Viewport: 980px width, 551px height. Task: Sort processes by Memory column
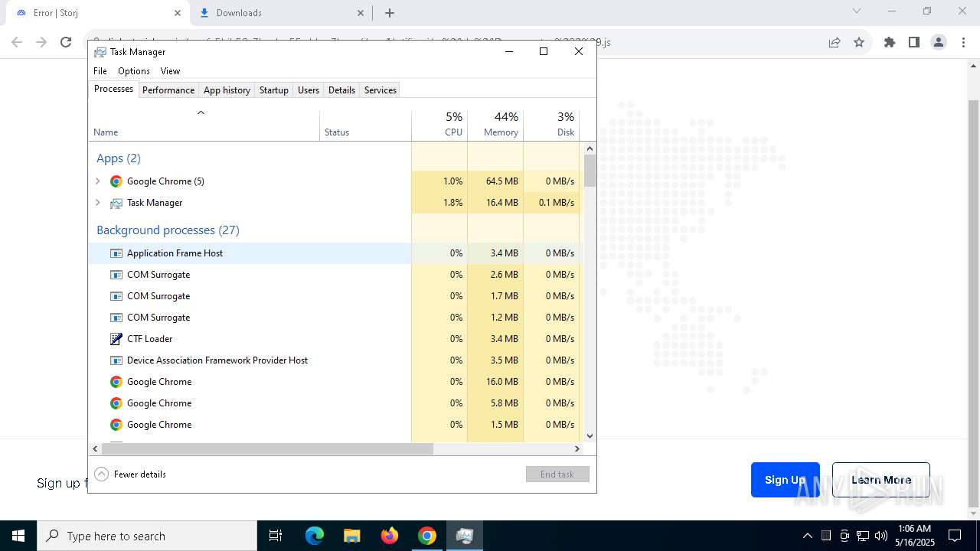495,125
